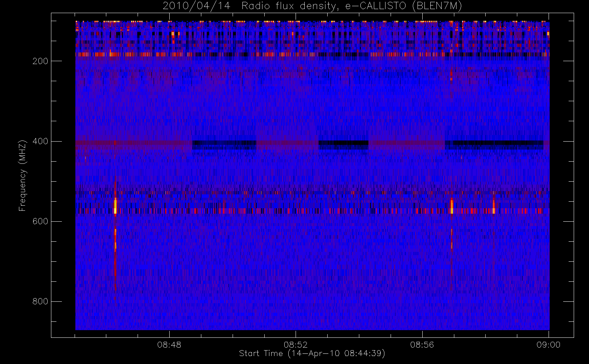Click the 600 frequency tick label
Image resolution: width=589 pixels, height=364 pixels.
click(x=40, y=221)
